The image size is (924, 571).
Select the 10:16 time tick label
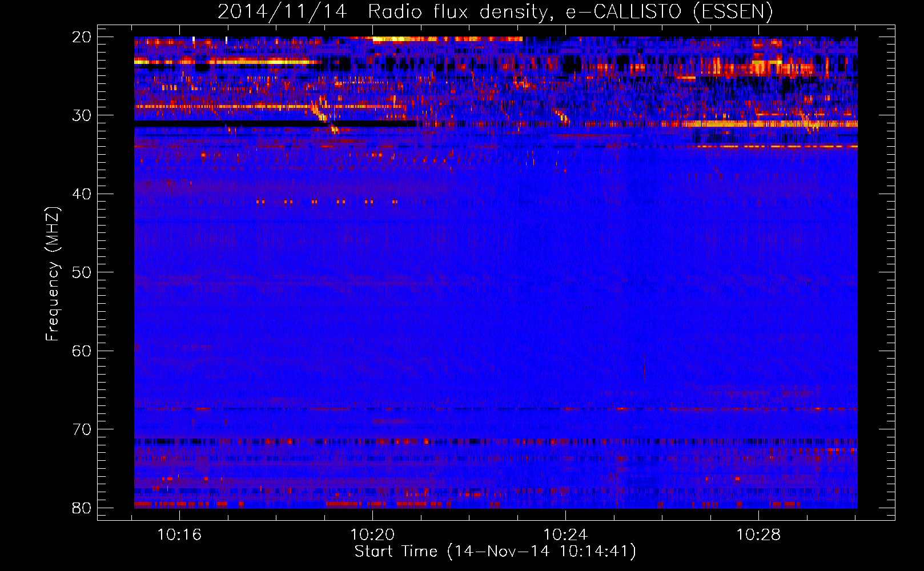180,535
